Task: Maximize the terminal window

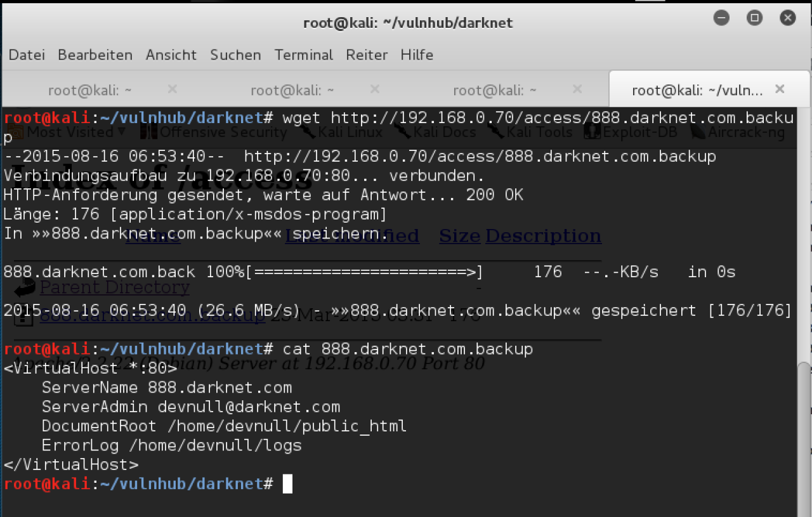Action: (x=754, y=18)
